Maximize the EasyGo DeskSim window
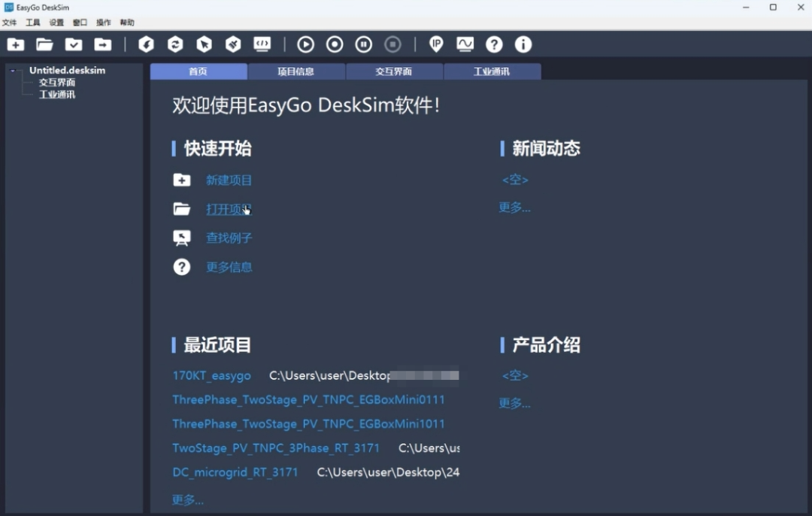 point(773,8)
